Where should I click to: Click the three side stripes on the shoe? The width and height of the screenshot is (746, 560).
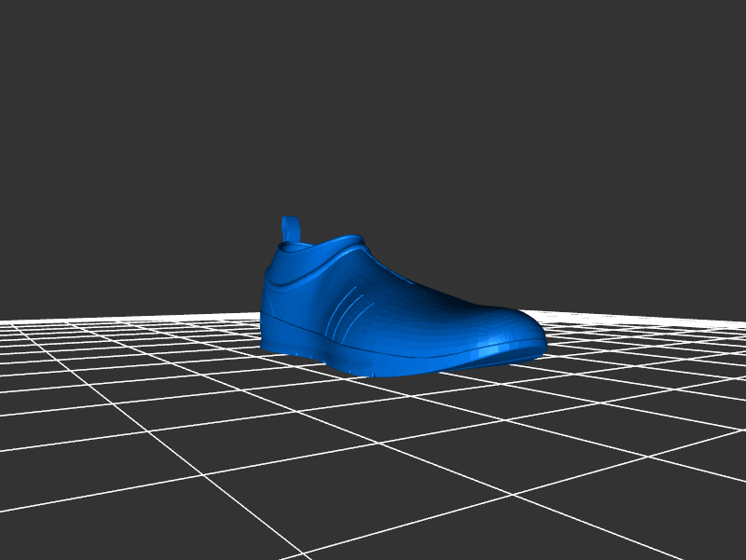348,312
